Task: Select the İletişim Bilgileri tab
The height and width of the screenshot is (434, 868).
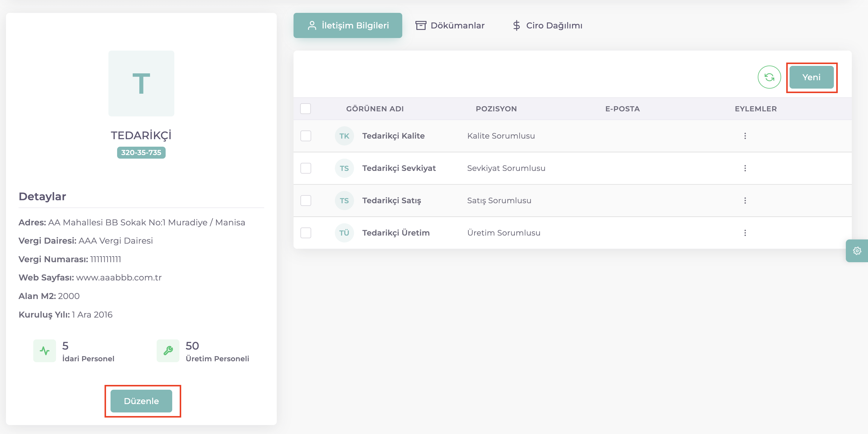Action: pyautogui.click(x=347, y=25)
